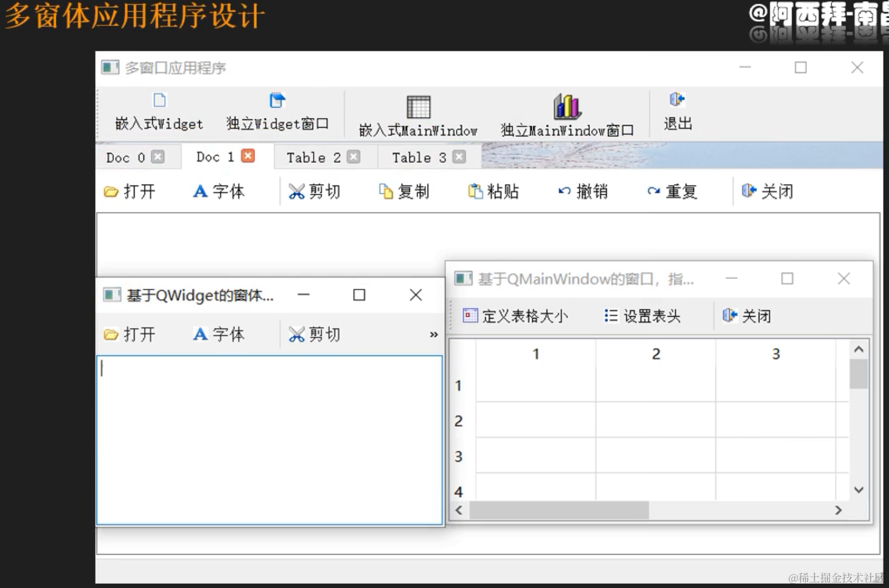Viewport: 889px width, 588px height.
Task: Click 打开 in the Doc 1 toolbar
Action: [130, 191]
